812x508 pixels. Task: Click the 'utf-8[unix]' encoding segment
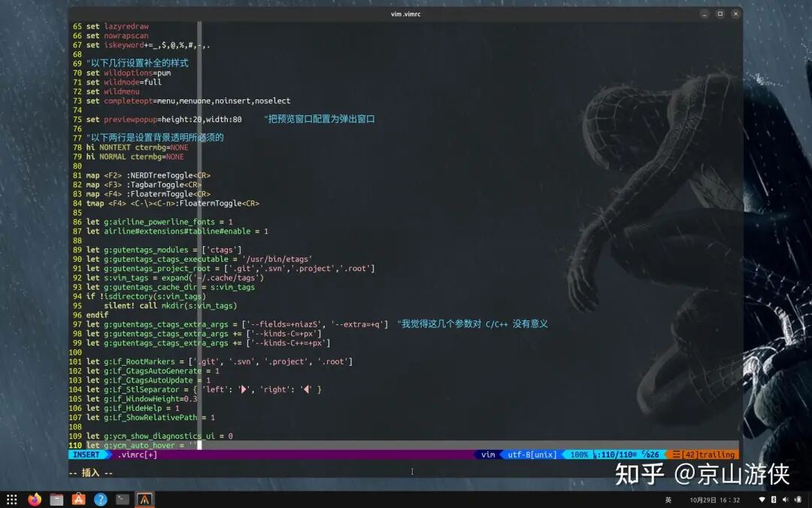(x=532, y=455)
